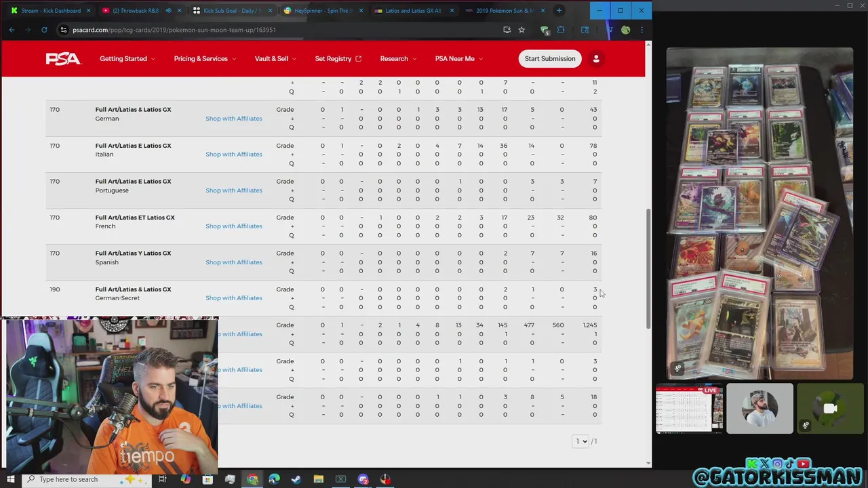The width and height of the screenshot is (868, 488).
Task: Open the page number dropdown
Action: click(581, 441)
